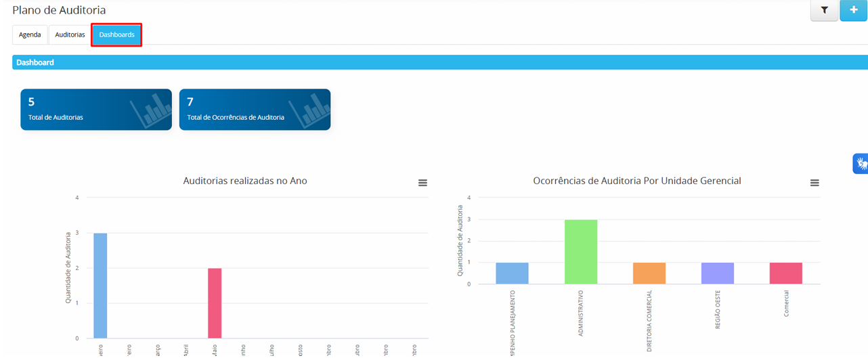
Task: Click chart icon on Total de Ocorrências card
Action: (309, 110)
